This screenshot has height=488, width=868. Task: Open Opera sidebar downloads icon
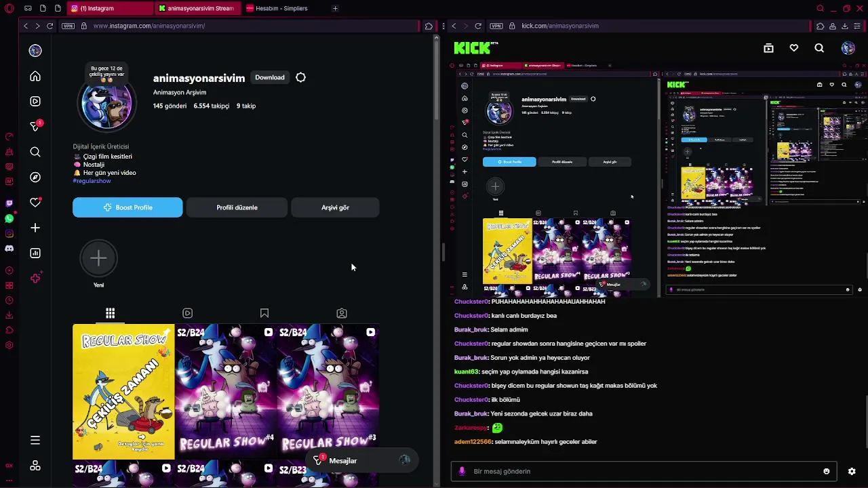[9, 315]
